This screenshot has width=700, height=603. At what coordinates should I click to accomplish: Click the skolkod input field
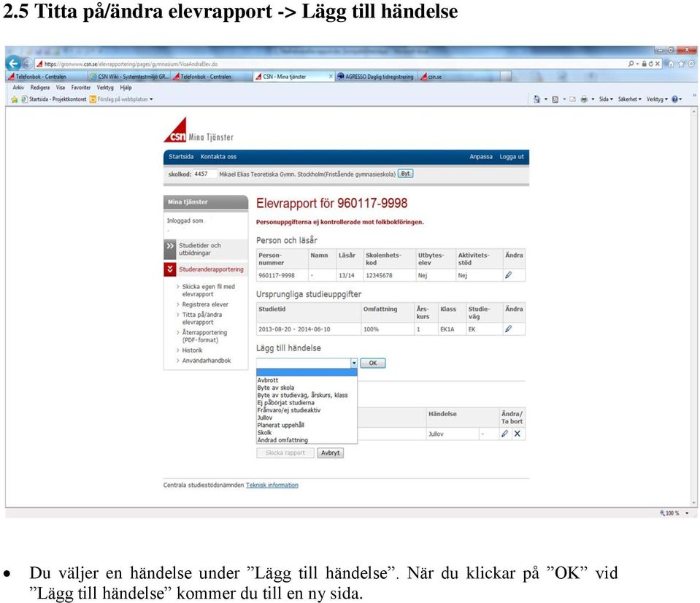click(x=205, y=174)
